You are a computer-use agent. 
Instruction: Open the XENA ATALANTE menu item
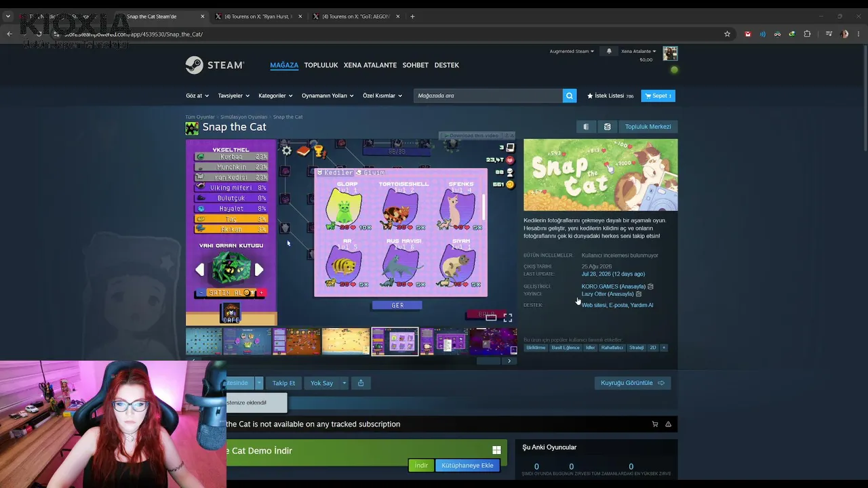point(370,65)
